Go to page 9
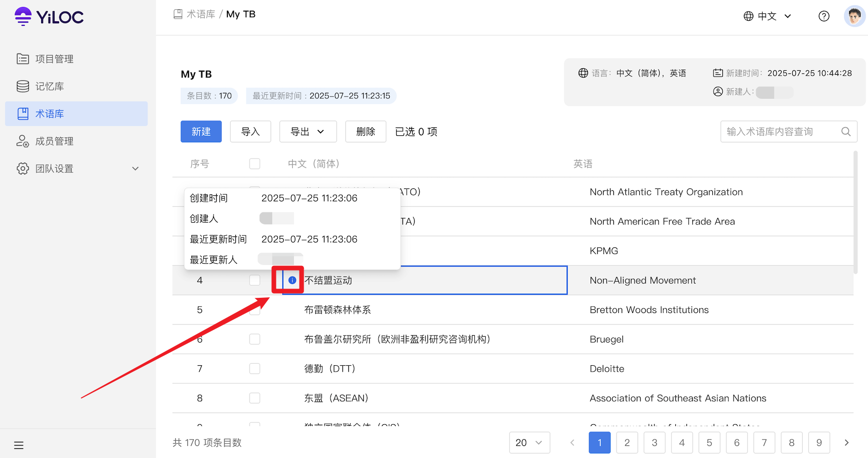 click(819, 443)
